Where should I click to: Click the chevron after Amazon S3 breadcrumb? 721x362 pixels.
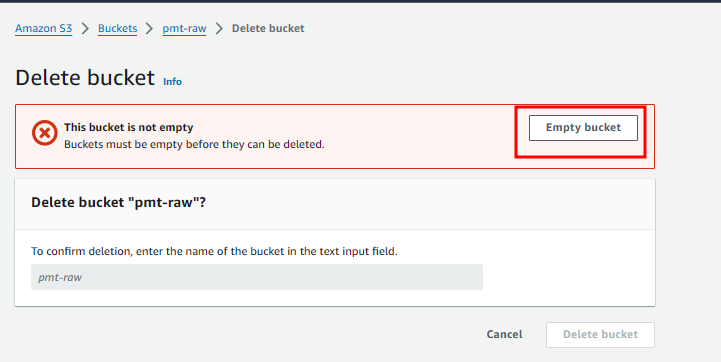click(85, 29)
